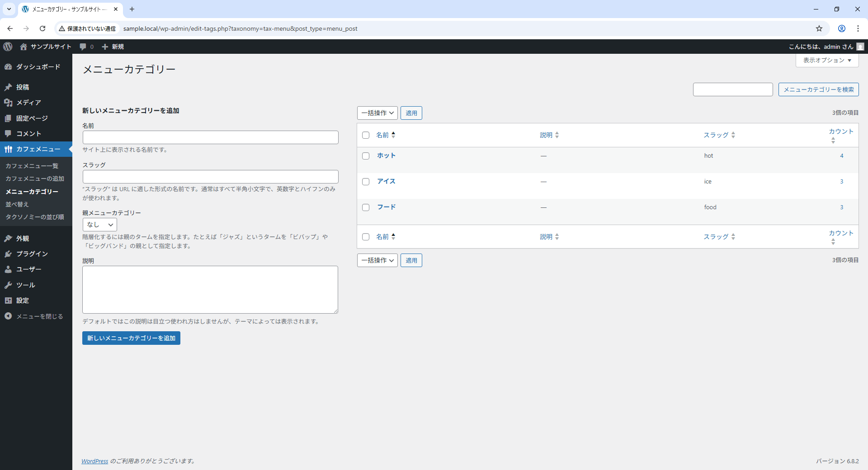This screenshot has height=470, width=868.
Task: Open the フード category link
Action: click(387, 207)
